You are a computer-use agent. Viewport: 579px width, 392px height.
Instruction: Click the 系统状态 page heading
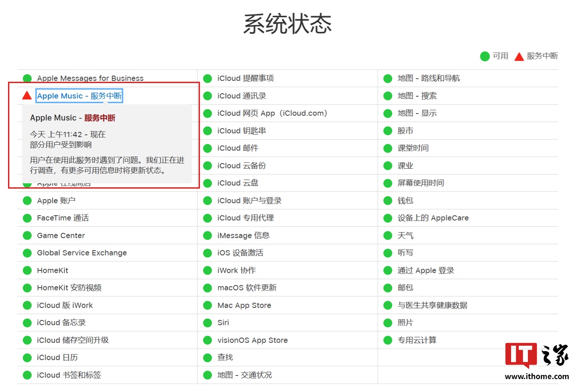[x=287, y=24]
